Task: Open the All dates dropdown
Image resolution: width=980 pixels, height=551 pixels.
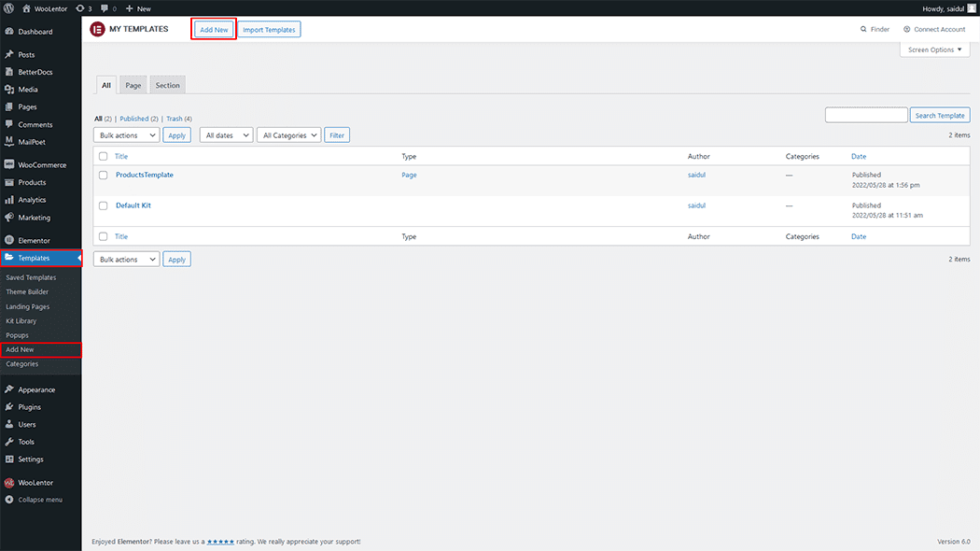Action: (226, 135)
